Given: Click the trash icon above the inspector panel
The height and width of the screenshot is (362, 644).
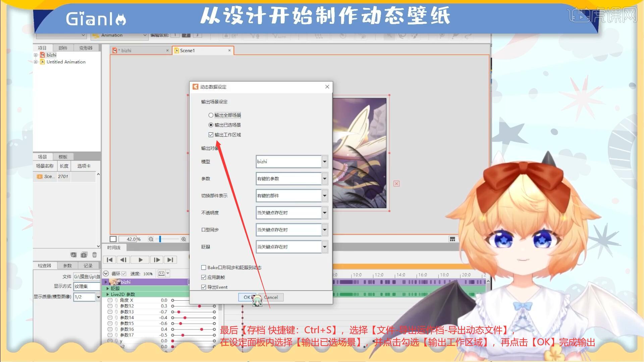Looking at the screenshot, I should 94,254.
